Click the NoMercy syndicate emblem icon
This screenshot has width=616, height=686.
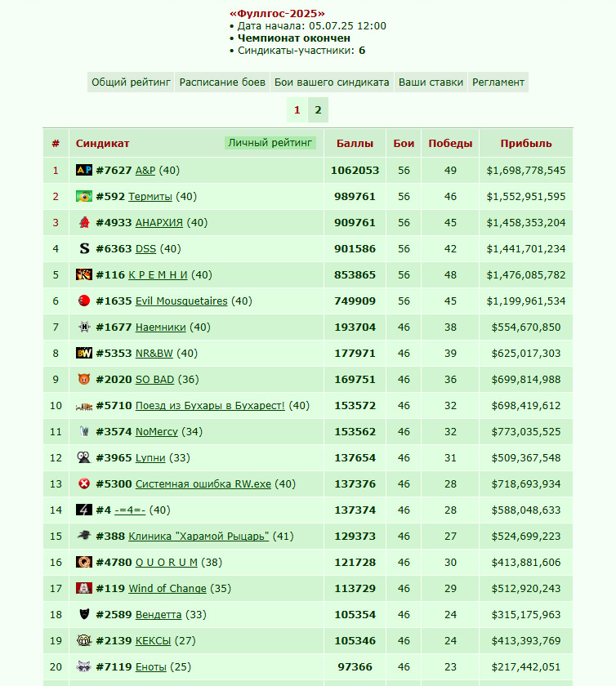point(84,431)
